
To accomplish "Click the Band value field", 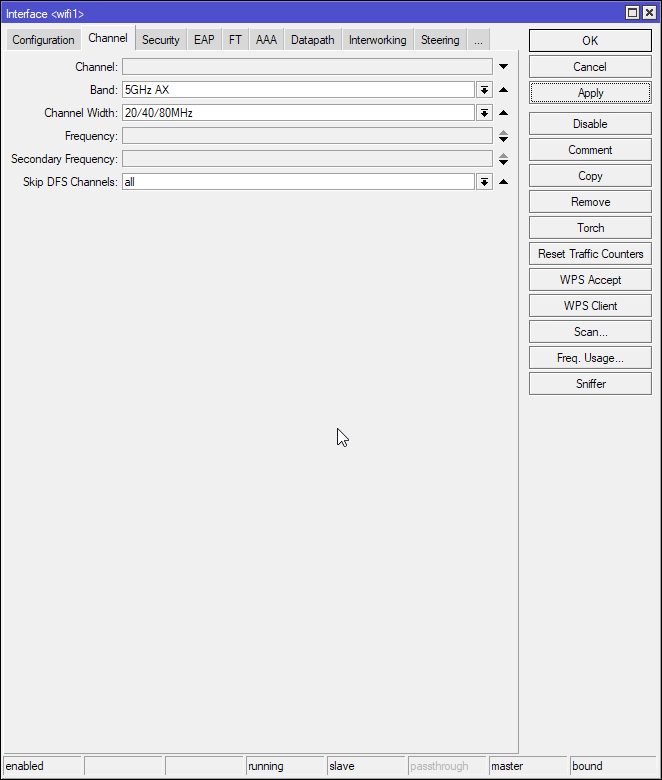I will [297, 90].
